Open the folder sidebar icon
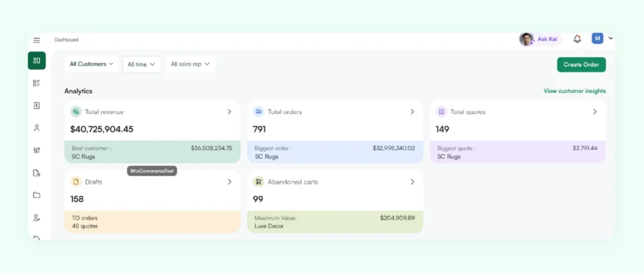 [x=36, y=195]
